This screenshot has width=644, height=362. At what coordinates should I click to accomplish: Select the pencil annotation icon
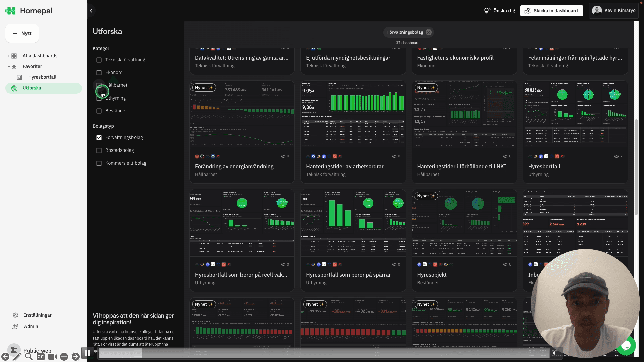[17, 357]
